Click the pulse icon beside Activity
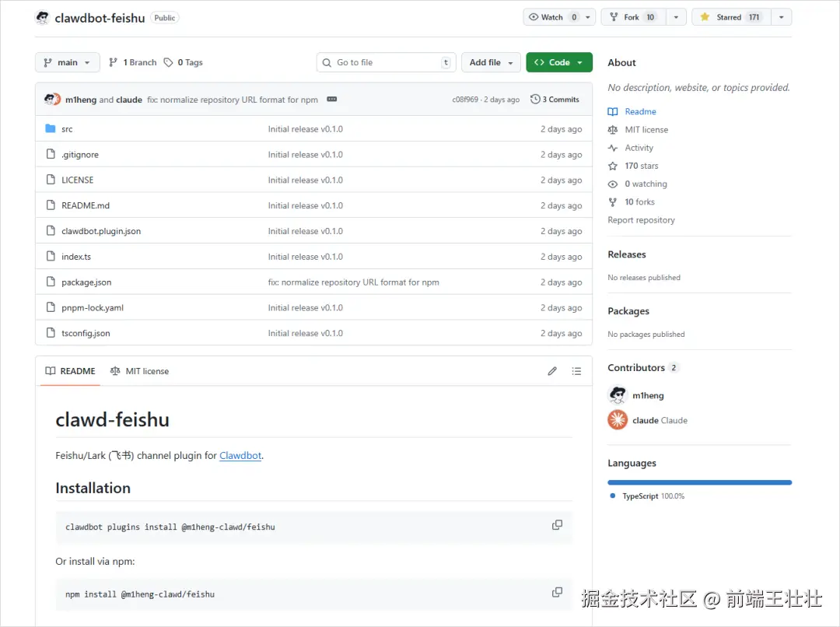840x627 pixels. (x=613, y=148)
